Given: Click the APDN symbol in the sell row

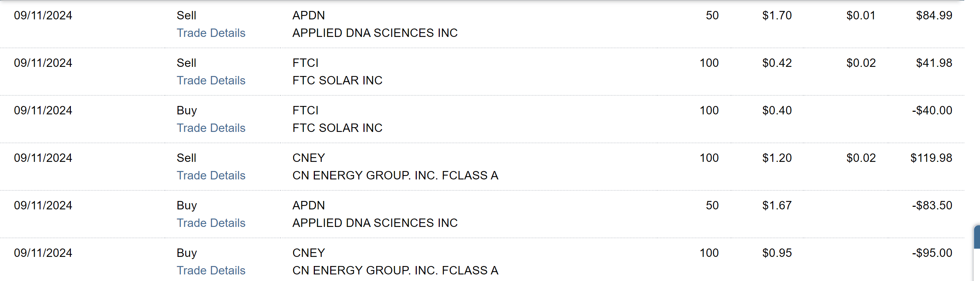Looking at the screenshot, I should (x=308, y=15).
